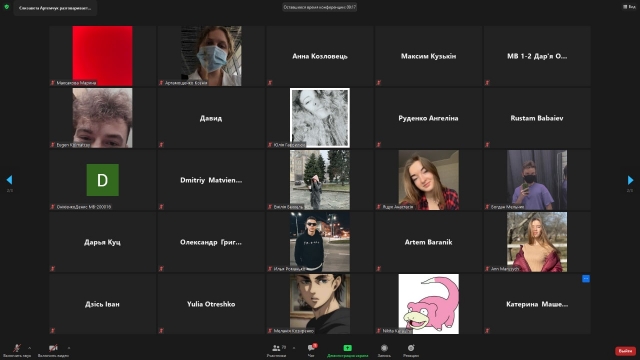Show encryption info via green shield
Viewport: 640px width, 360px height.
tap(7, 7)
